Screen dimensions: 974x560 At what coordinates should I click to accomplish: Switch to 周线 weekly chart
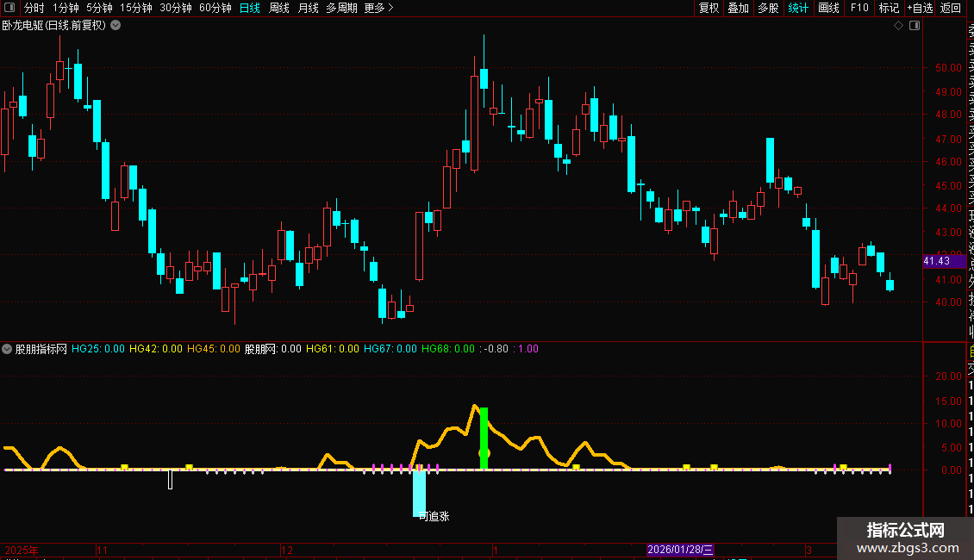point(279,8)
